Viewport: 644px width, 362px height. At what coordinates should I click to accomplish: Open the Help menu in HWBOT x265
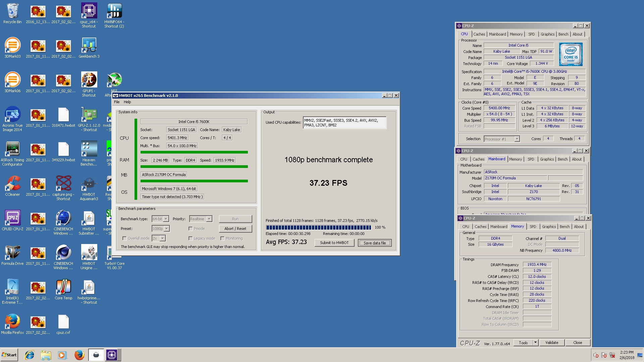pos(127,102)
